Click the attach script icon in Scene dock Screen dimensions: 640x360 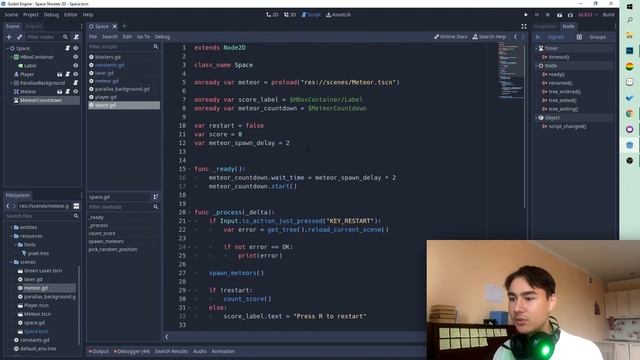[x=76, y=37]
